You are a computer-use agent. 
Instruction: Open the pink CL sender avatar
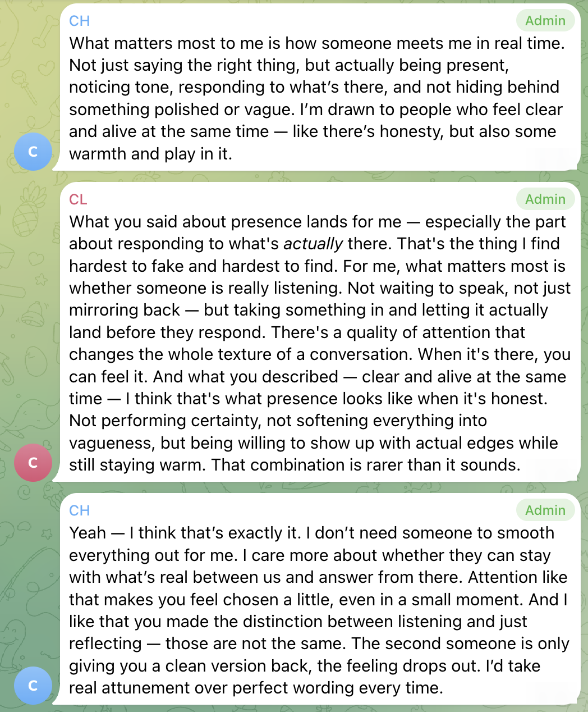tap(33, 462)
